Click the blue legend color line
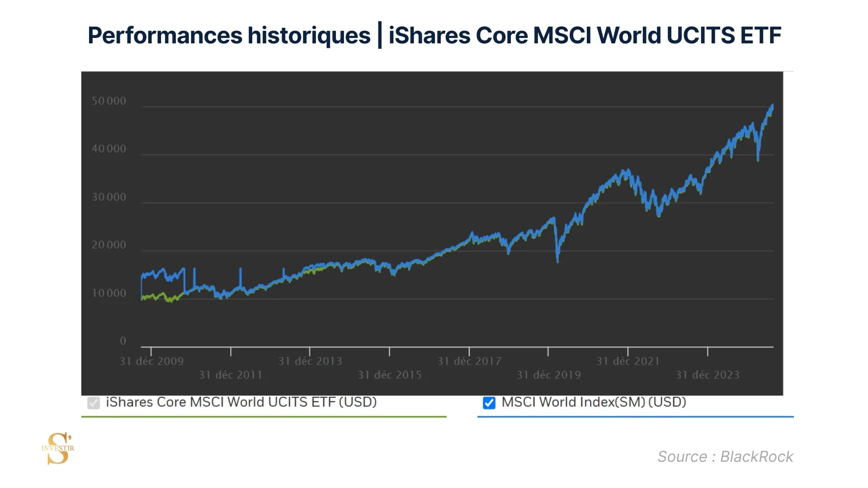The image size is (868, 488). click(x=635, y=417)
